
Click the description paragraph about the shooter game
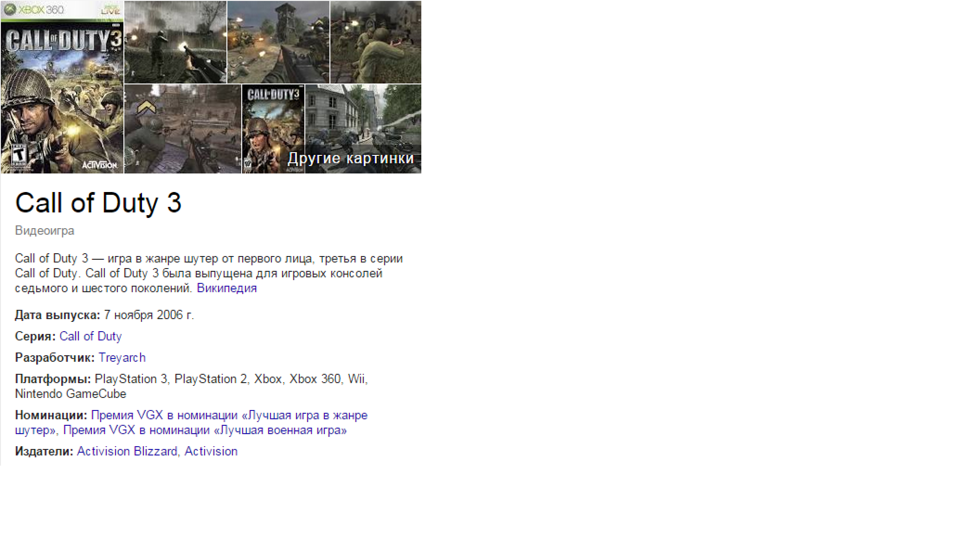209,273
